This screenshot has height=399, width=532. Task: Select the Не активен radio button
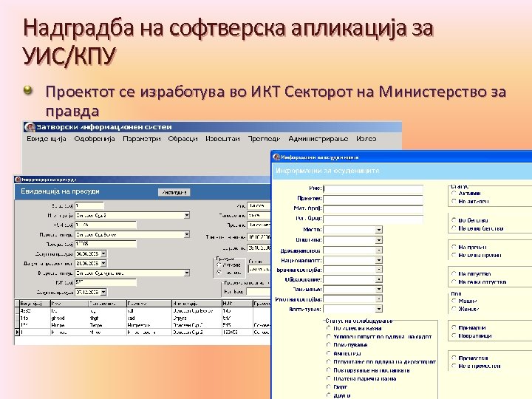(454, 201)
